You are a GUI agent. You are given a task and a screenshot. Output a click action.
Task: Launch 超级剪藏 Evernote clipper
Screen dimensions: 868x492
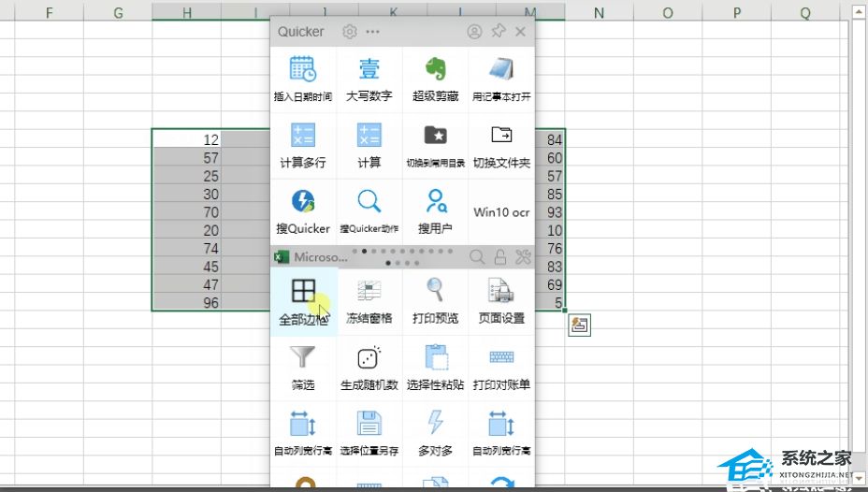coord(435,79)
